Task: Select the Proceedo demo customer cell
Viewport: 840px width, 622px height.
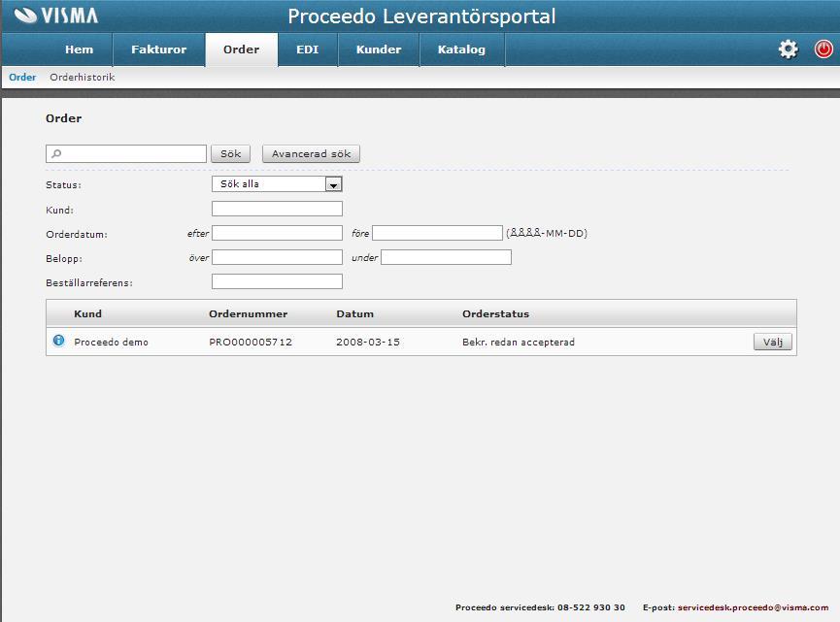Action: (x=111, y=342)
